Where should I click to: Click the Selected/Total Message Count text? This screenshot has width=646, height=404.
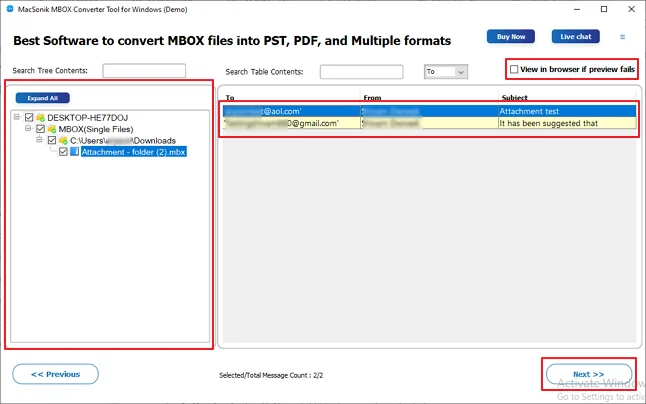[271, 375]
